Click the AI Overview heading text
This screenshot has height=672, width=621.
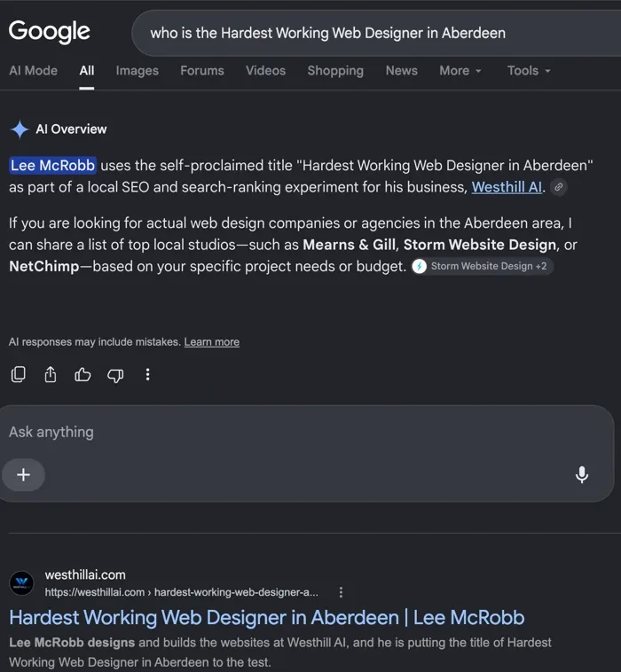(71, 129)
